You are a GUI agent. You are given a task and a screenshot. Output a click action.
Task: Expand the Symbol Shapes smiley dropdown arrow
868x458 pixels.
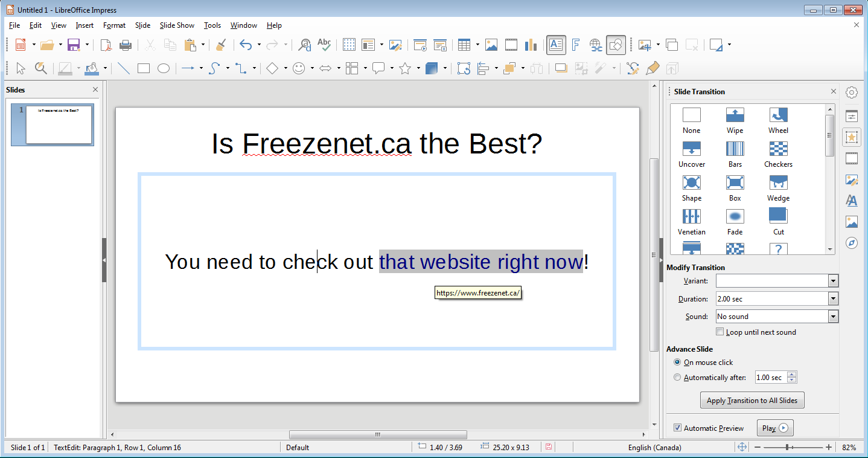point(312,68)
